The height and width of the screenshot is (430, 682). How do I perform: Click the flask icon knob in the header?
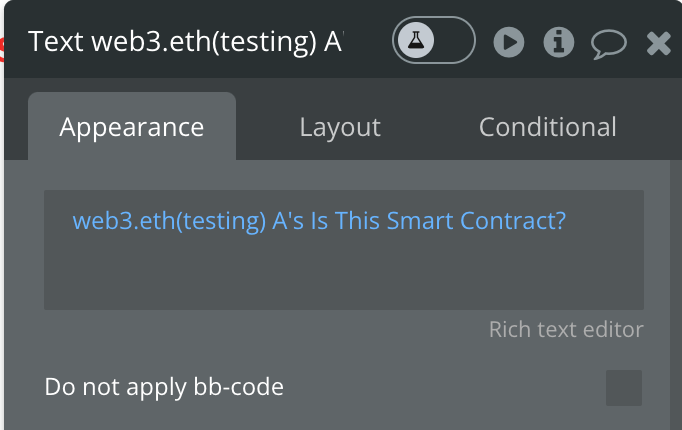coord(416,40)
